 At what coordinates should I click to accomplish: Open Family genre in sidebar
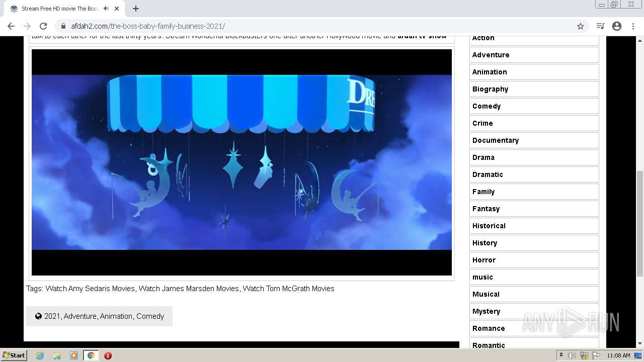(x=534, y=192)
